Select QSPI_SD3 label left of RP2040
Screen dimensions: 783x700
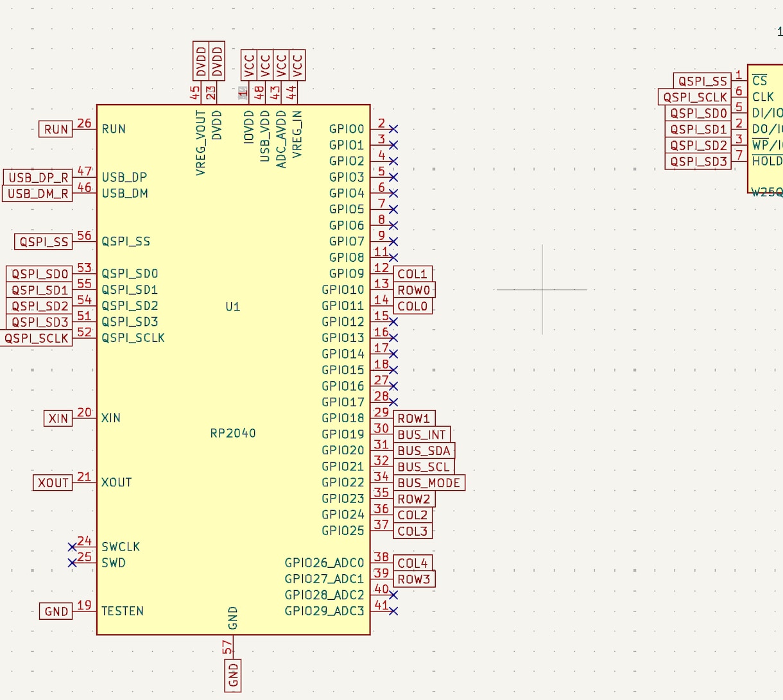(40, 322)
